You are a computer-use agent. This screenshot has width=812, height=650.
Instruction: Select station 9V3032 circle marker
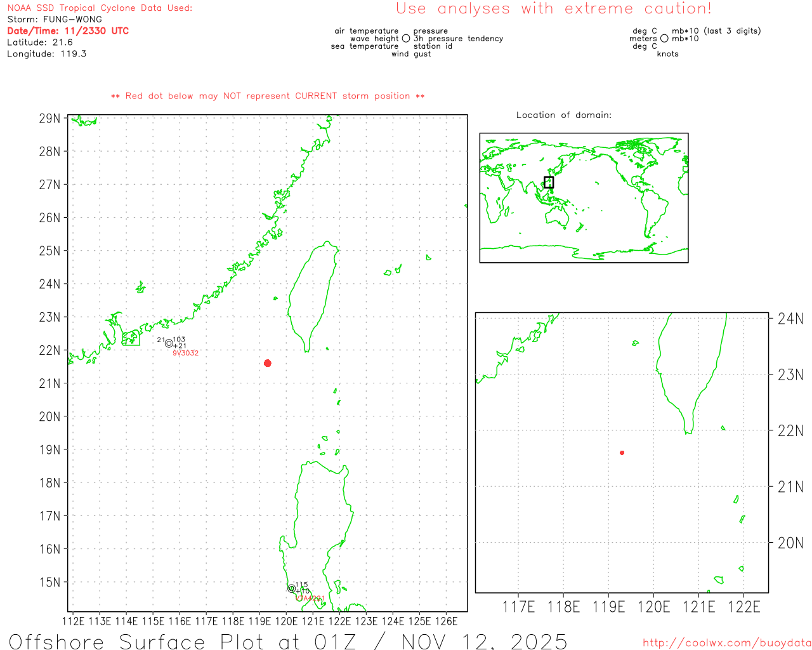point(169,343)
